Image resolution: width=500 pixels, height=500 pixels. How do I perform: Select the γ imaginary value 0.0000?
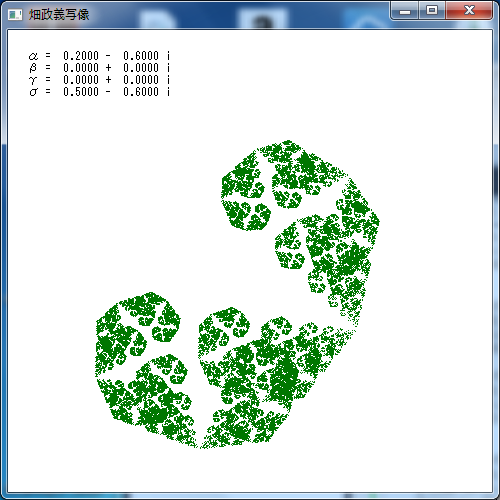pyautogui.click(x=141, y=80)
